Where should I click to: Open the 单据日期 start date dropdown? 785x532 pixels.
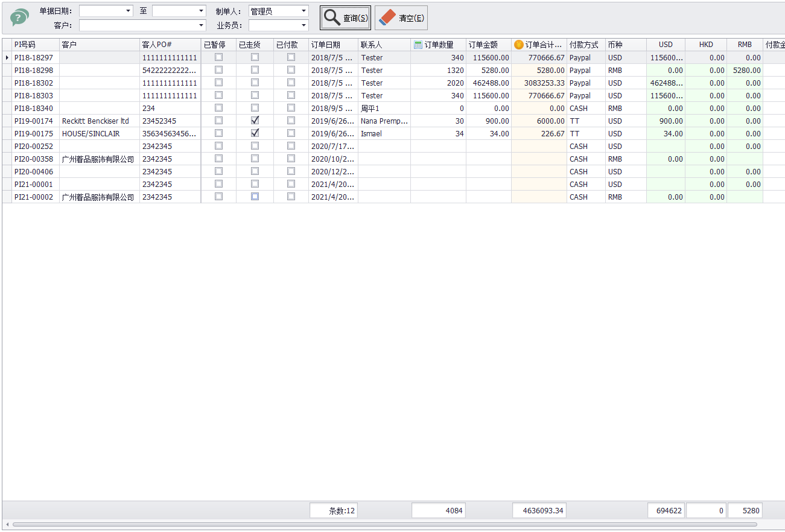point(128,11)
